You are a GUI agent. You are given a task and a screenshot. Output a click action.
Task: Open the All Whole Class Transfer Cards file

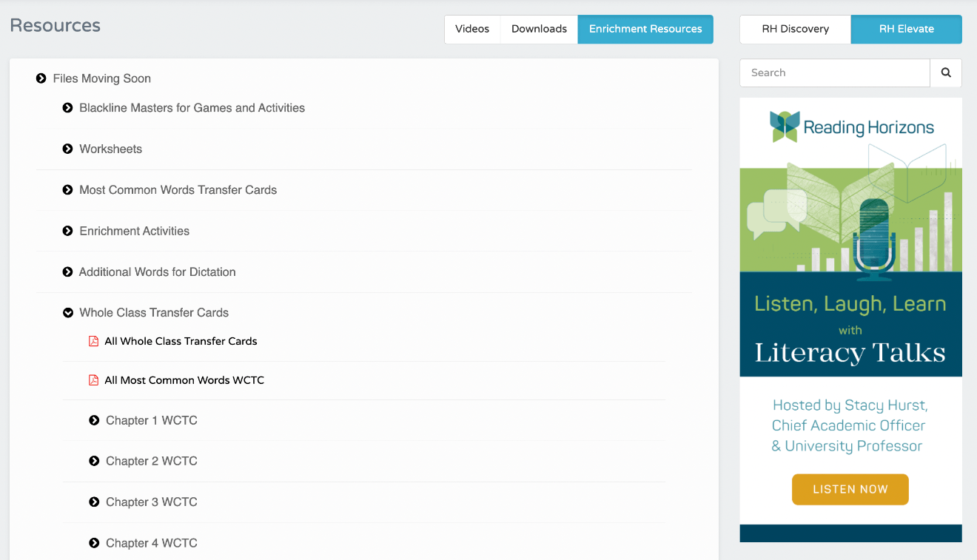coord(181,341)
